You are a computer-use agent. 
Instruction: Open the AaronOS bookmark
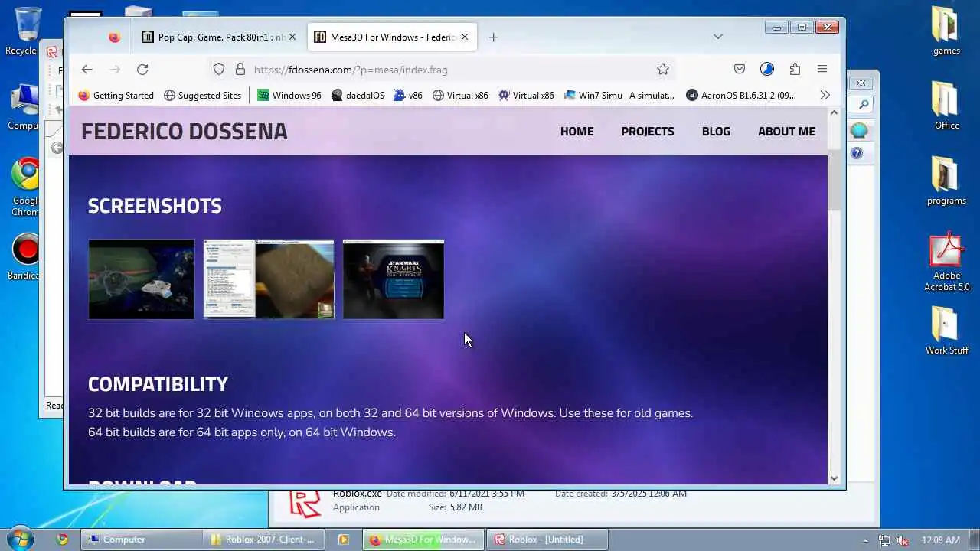[x=741, y=96]
